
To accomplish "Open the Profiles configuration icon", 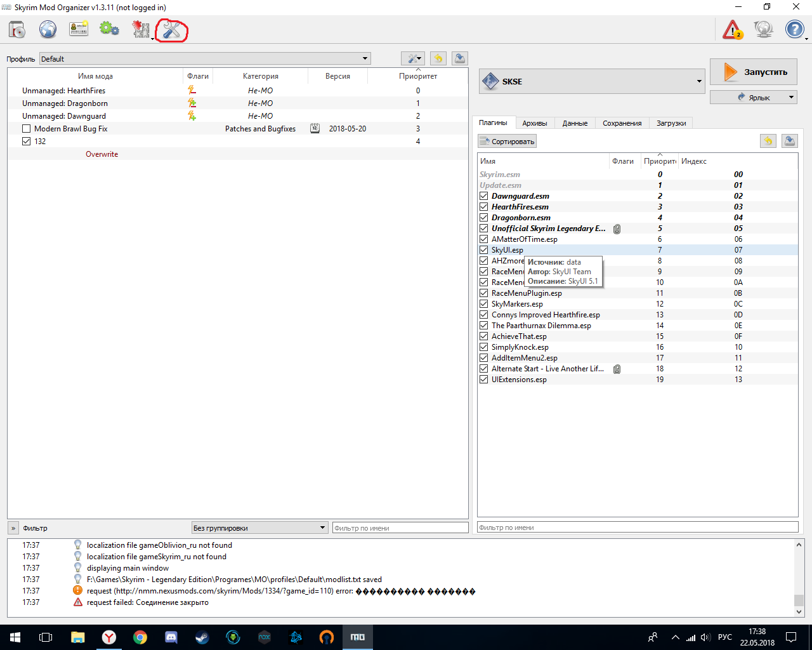I will click(79, 29).
